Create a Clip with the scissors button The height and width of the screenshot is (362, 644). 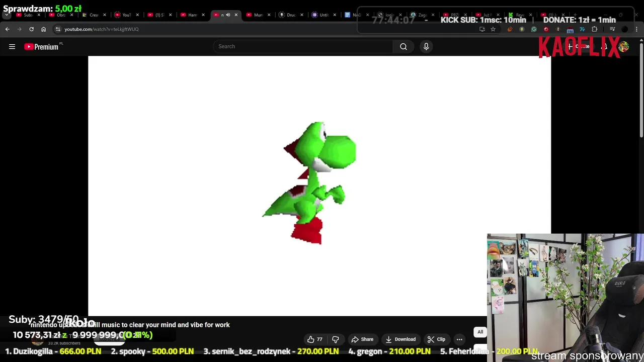pos(436,339)
